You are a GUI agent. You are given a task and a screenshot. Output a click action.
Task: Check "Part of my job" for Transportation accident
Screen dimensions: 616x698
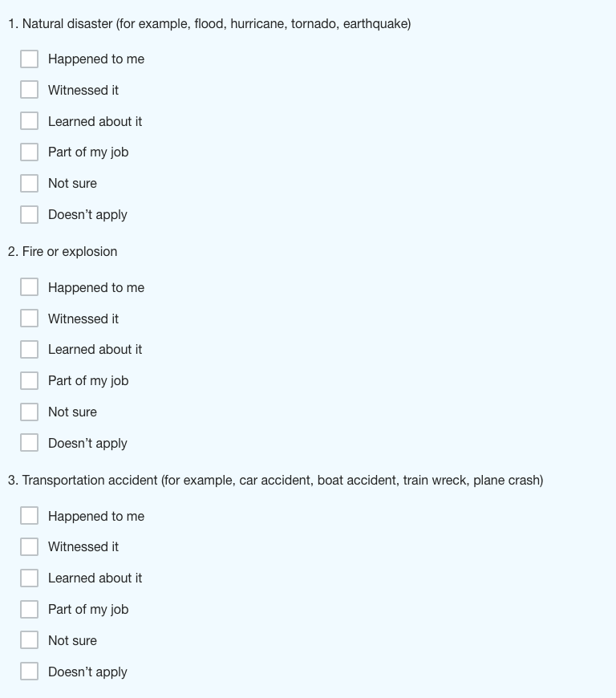pos(30,608)
